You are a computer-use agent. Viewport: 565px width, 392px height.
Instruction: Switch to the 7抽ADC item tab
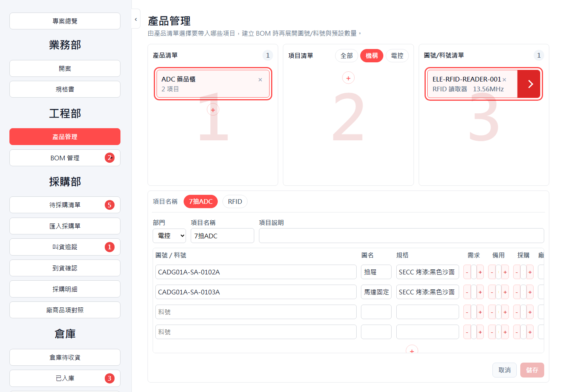(x=200, y=201)
